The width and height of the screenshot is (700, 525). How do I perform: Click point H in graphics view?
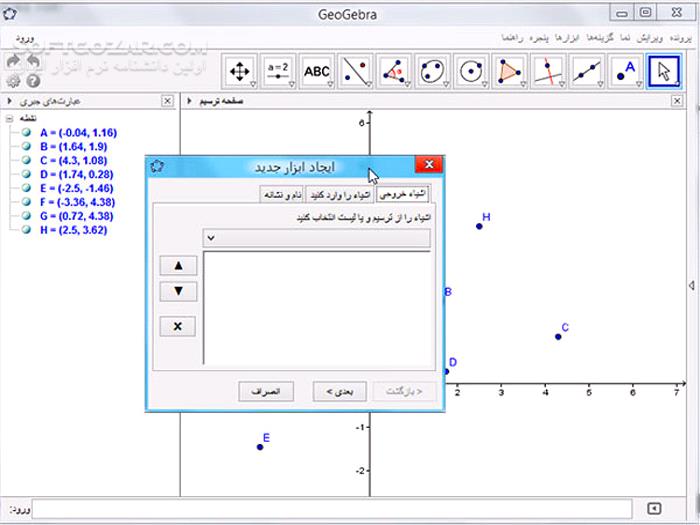479,226
